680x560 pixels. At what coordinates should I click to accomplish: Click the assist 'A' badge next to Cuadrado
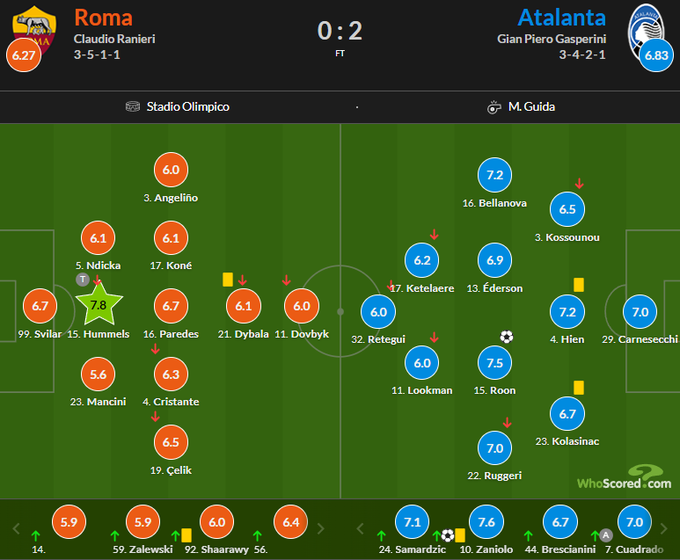pyautogui.click(x=606, y=535)
